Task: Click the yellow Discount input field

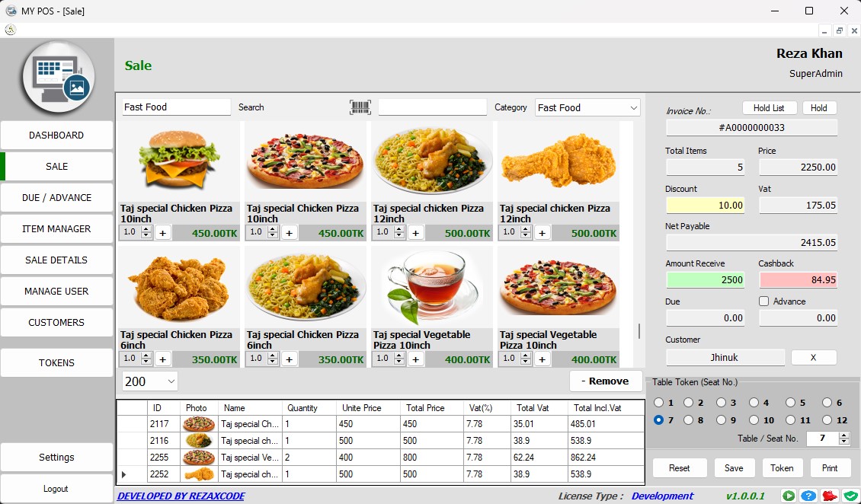Action: pos(705,205)
